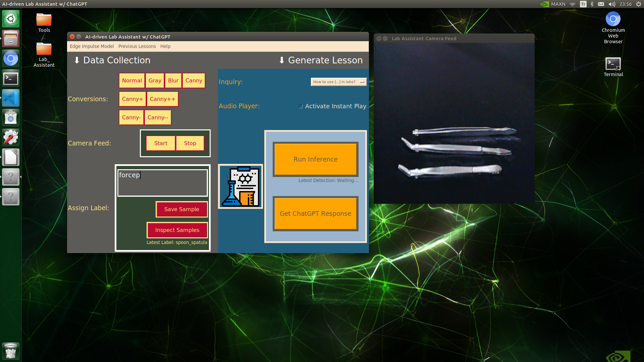644x362 pixels.
Task: Enable the camera feed Start toggle
Action: click(161, 143)
